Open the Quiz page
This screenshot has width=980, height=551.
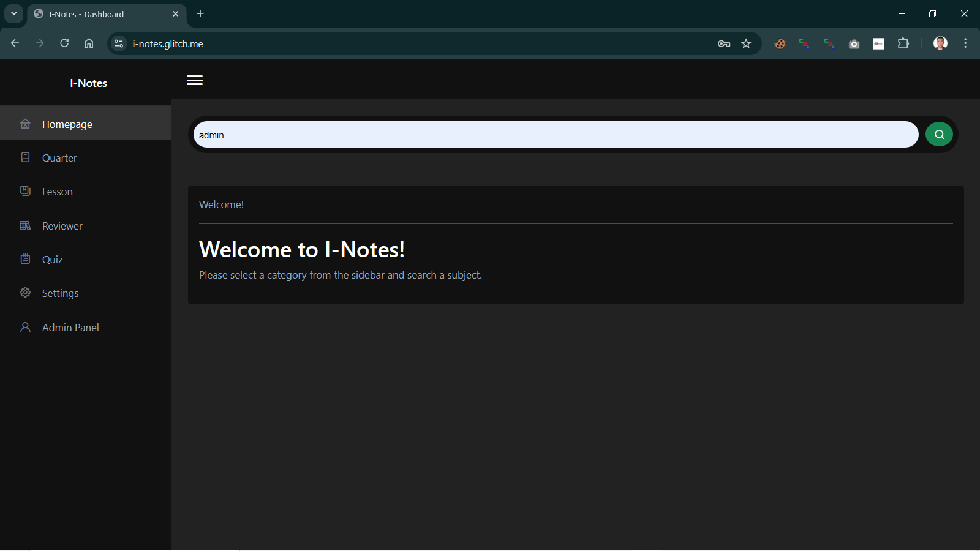point(86,259)
